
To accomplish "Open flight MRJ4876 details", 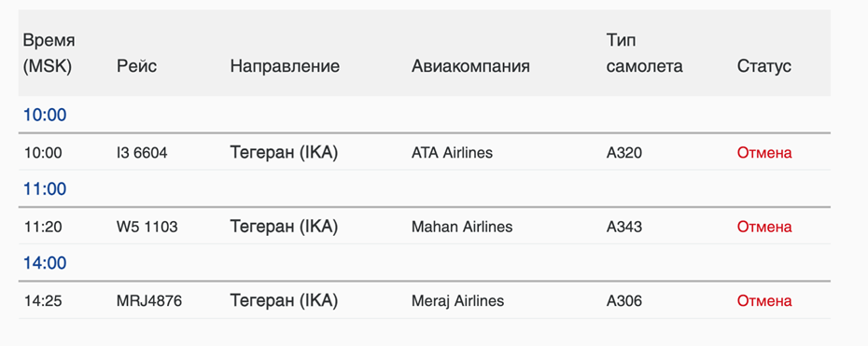I will pyautogui.click(x=149, y=300).
